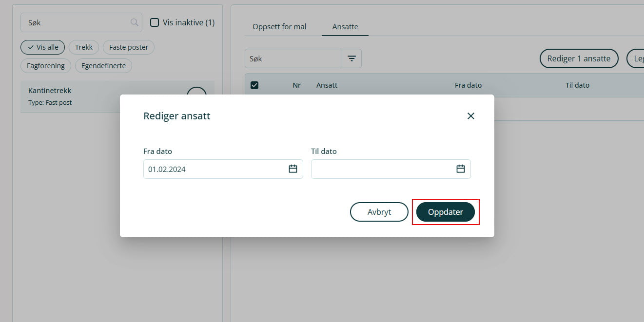The height and width of the screenshot is (322, 644).
Task: Close the Rediger ansatt dialog
Action: pos(470,116)
